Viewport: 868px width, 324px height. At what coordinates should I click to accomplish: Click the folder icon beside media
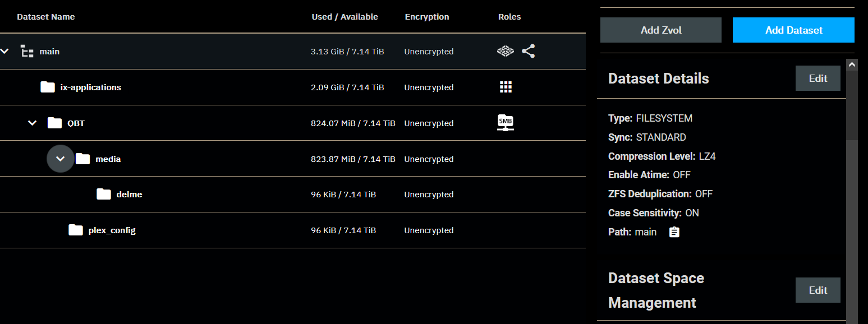click(82, 159)
